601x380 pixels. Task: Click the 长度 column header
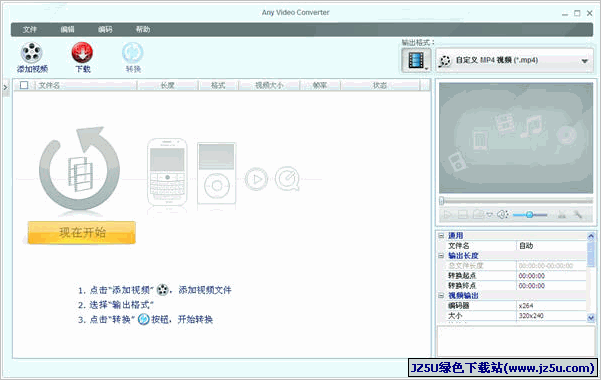pos(167,85)
